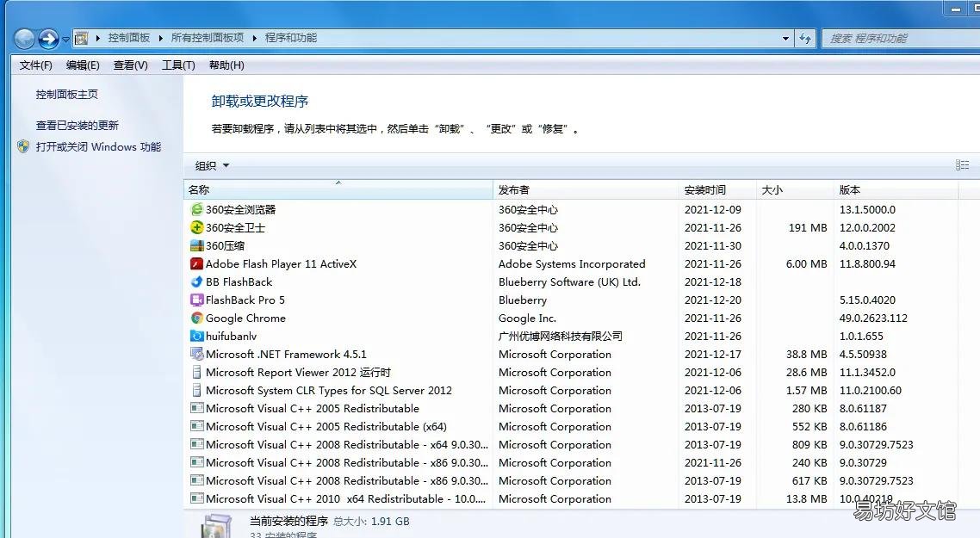980x538 pixels.
Task: Open the view options icon
Action: tap(963, 165)
